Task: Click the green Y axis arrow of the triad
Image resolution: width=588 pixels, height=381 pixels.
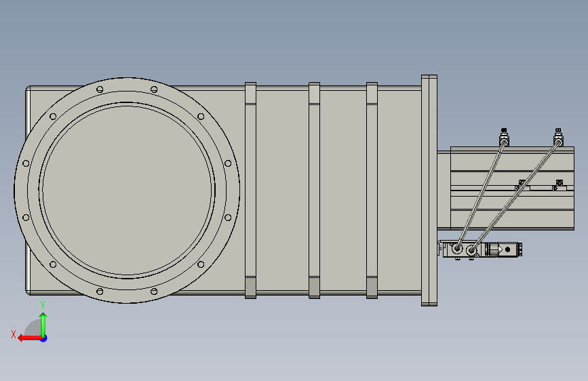Action: (x=43, y=324)
